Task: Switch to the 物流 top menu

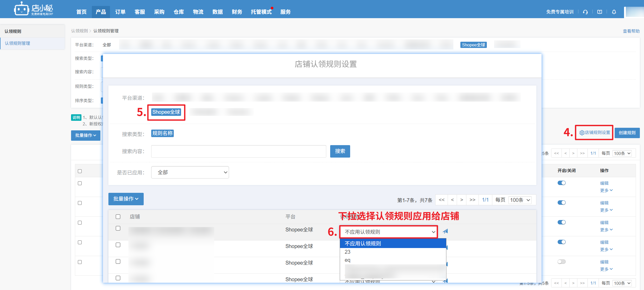Action: 198,12
